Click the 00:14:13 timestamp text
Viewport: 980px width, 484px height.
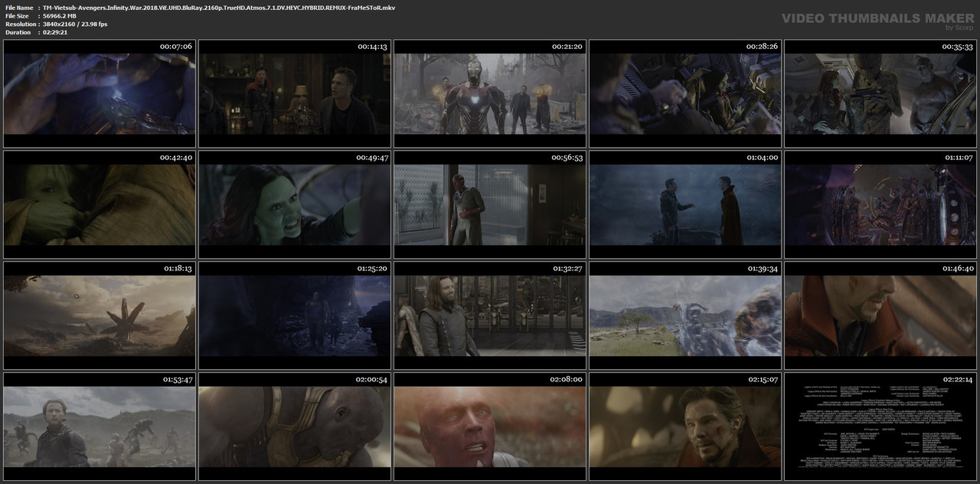pyautogui.click(x=371, y=47)
